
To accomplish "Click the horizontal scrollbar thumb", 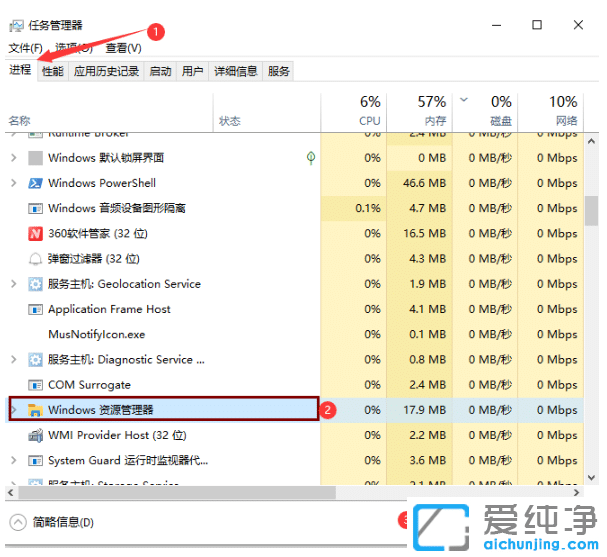I will coord(177,493).
